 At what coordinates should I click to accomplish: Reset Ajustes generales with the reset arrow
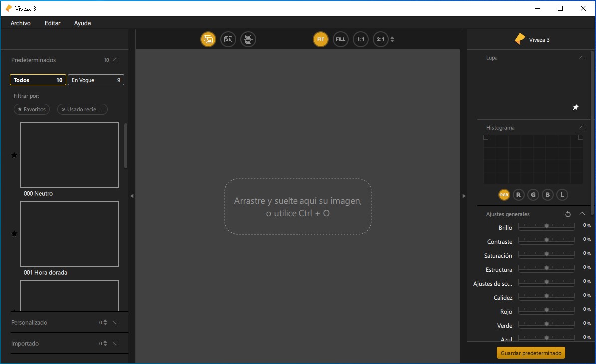[568, 214]
